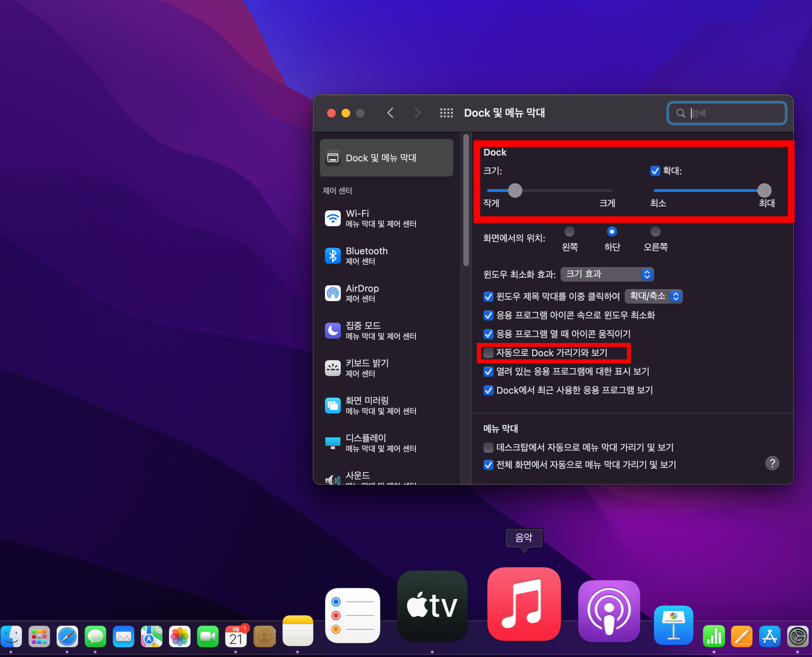Viewport: 812px width, 657px height.
Task: Open the 확대/축소 dropdown
Action: (x=654, y=296)
